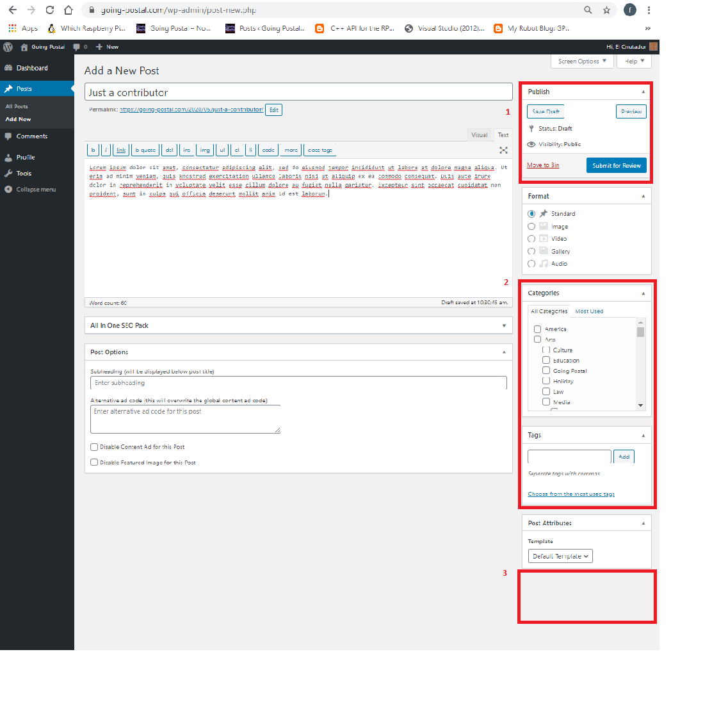Expand the All In One SEO Pack panel

[298, 325]
